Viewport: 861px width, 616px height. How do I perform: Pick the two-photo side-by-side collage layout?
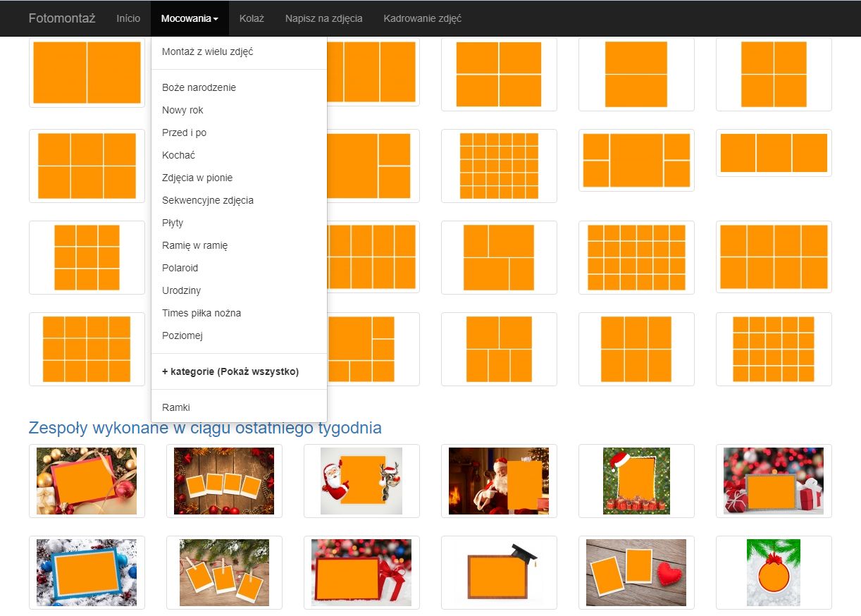87,73
